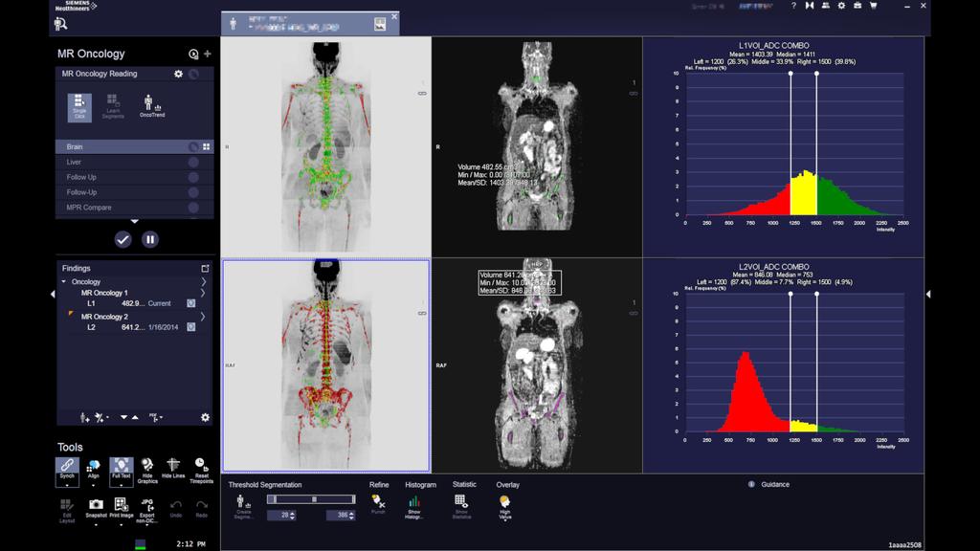Click the Hide Lines tool
The width and height of the screenshot is (980, 551).
[x=172, y=465]
